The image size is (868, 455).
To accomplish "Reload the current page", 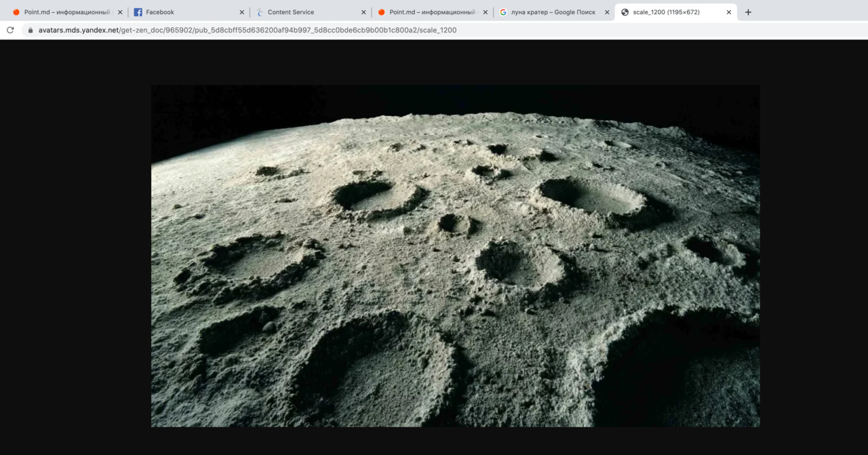I will pos(10,30).
